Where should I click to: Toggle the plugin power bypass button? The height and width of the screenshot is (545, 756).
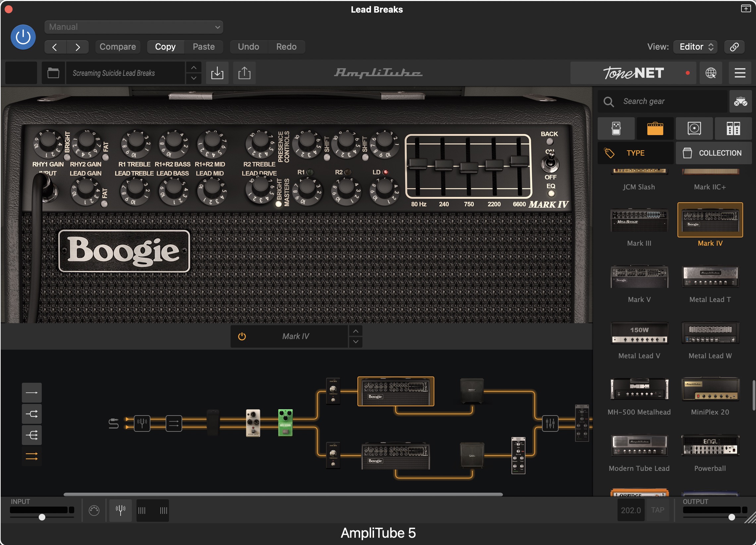[x=23, y=37]
